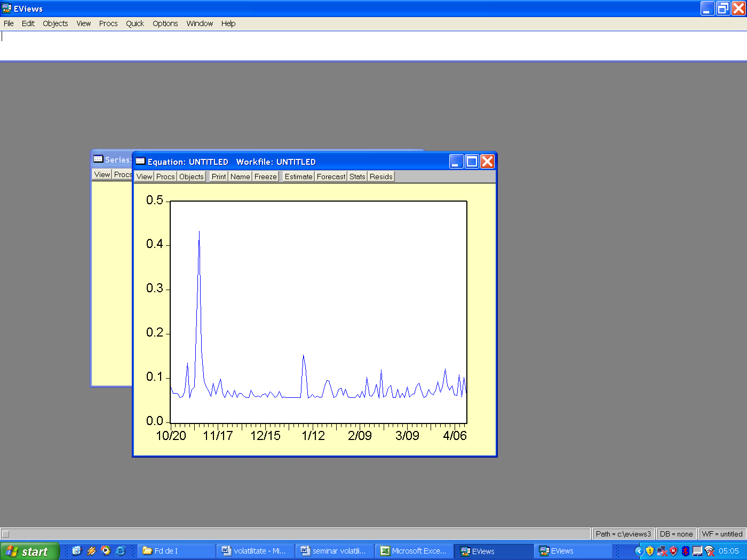747x560 pixels.
Task: Show equation Stats output
Action: tap(357, 177)
